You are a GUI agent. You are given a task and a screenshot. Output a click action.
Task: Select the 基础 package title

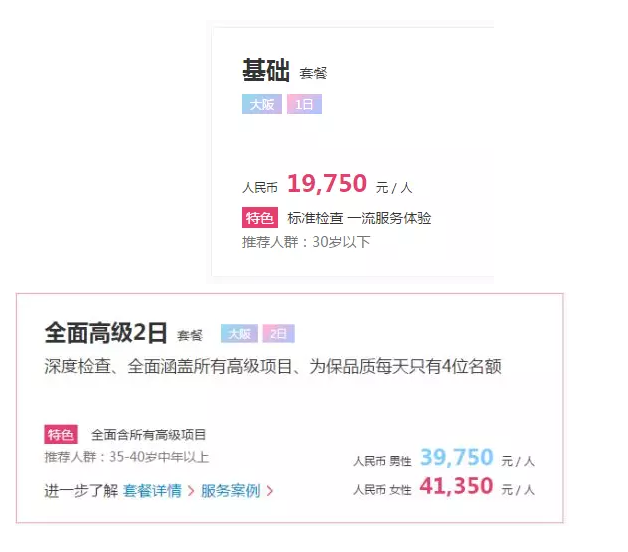click(266, 71)
